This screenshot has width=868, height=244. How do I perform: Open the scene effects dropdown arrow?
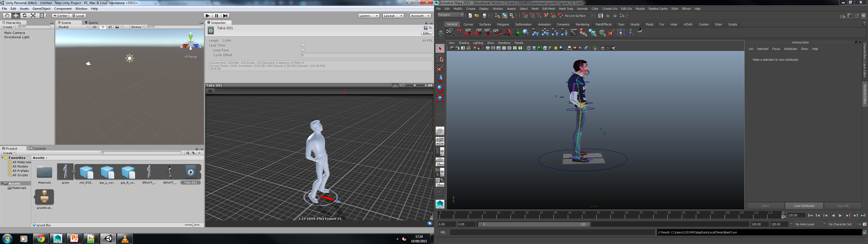click(x=122, y=27)
